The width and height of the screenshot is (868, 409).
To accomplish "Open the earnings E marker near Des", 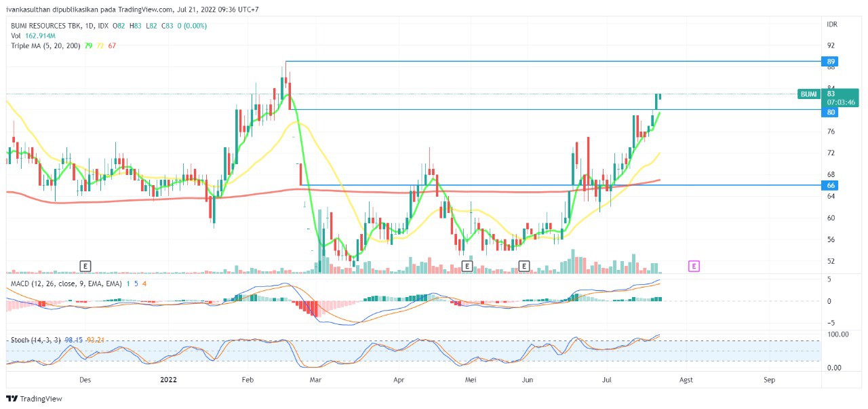I will pyautogui.click(x=85, y=266).
